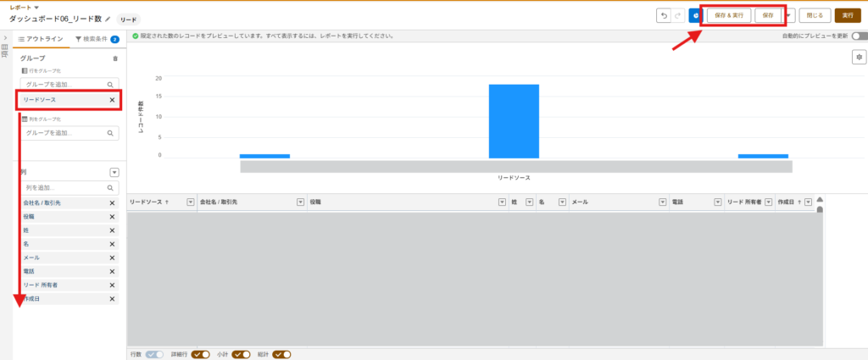This screenshot has height=360, width=868.
Task: Expand the fields side panel chevron
Action: coord(5,39)
